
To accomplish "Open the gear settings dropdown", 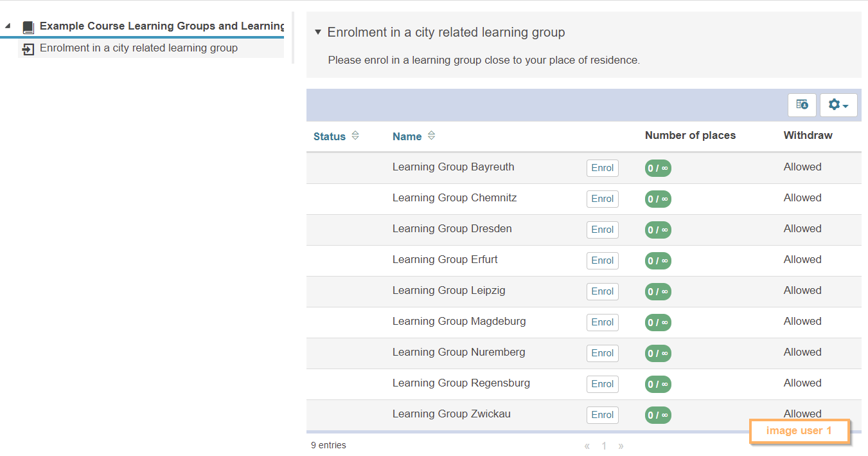I will coord(838,105).
